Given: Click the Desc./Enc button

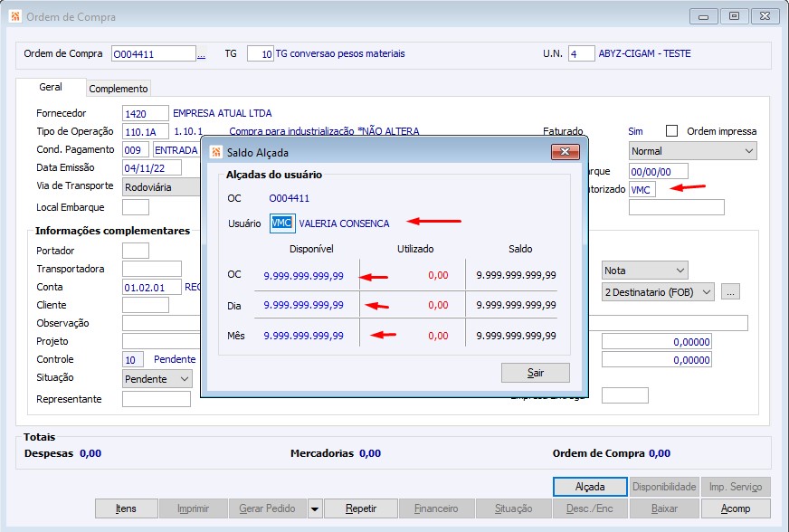Looking at the screenshot, I should [x=590, y=508].
